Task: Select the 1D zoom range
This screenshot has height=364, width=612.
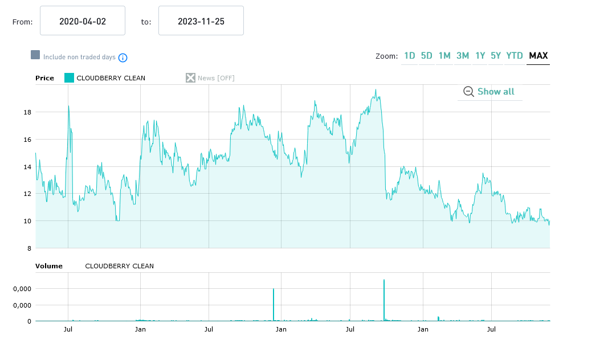Action: pyautogui.click(x=409, y=56)
